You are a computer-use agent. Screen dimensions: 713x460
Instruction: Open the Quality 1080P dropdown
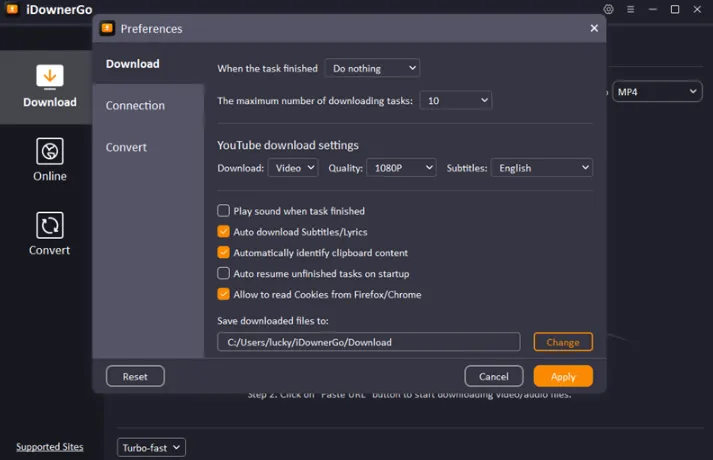(x=402, y=168)
